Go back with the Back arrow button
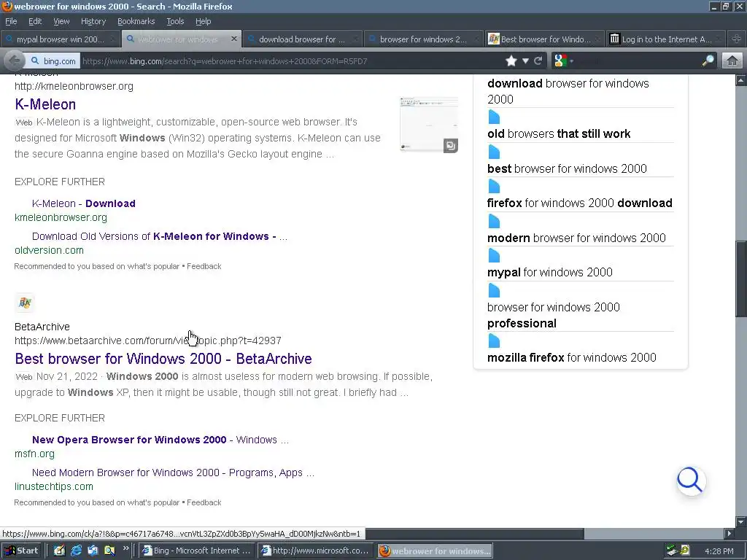The height and width of the screenshot is (560, 747). pyautogui.click(x=14, y=61)
